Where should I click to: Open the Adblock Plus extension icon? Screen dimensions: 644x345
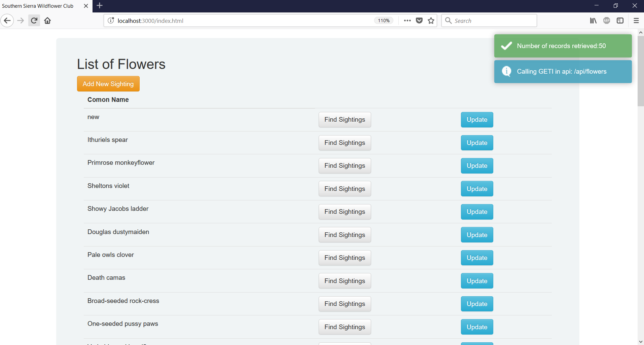point(607,21)
